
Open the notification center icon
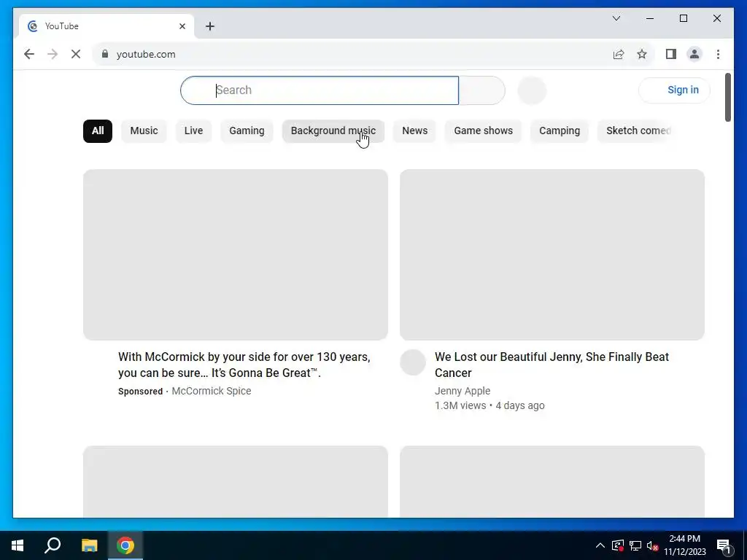click(724, 546)
